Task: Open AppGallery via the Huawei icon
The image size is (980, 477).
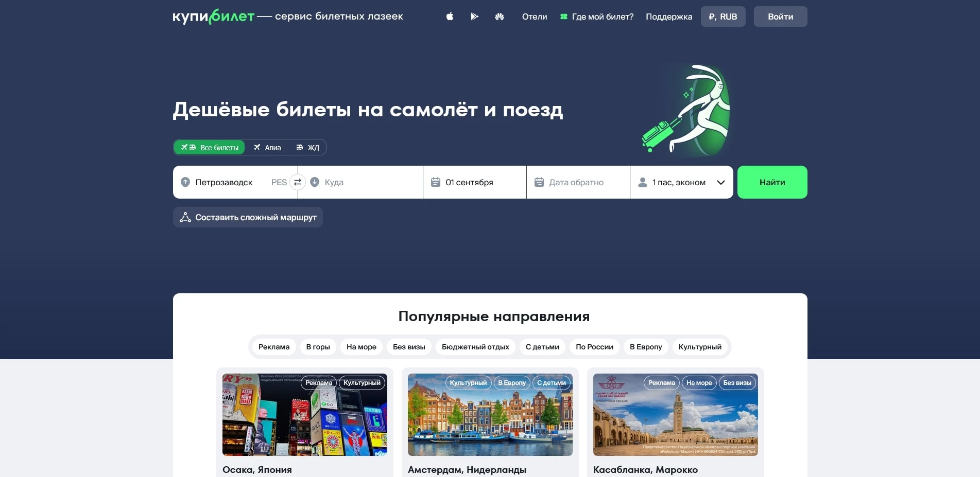Action: pos(500,16)
